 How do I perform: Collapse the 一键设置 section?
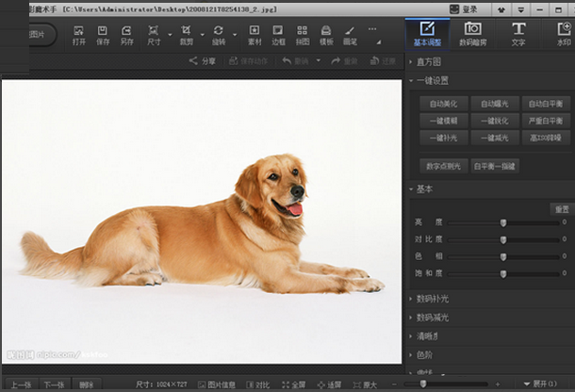432,81
